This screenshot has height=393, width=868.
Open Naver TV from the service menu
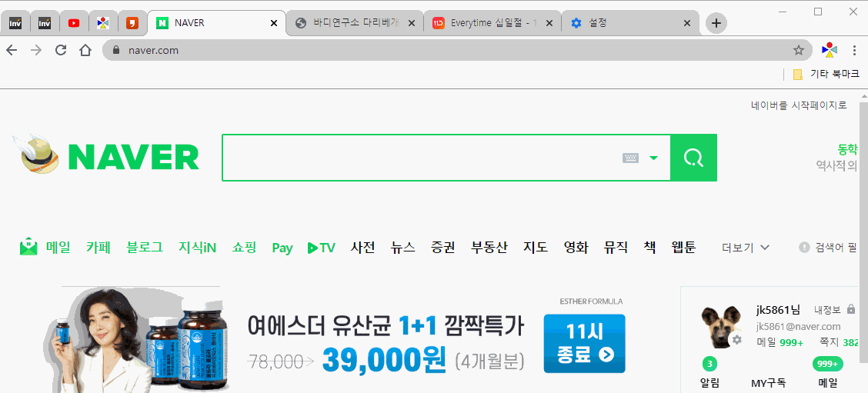[322, 248]
